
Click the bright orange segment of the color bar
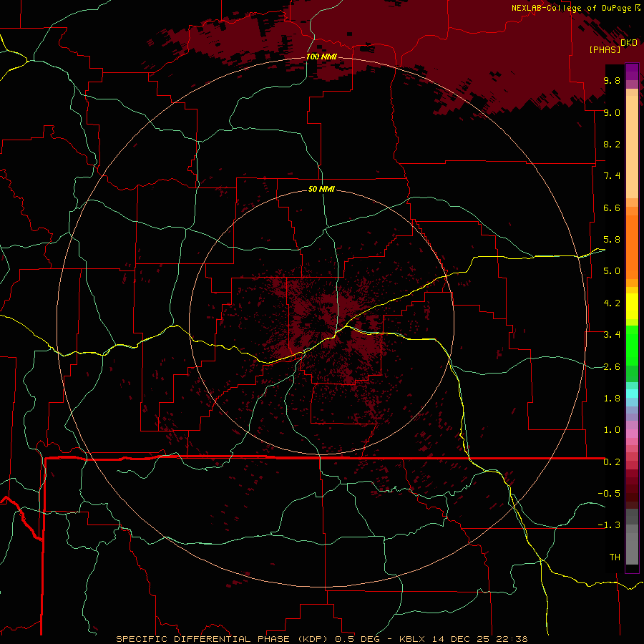pos(632,247)
